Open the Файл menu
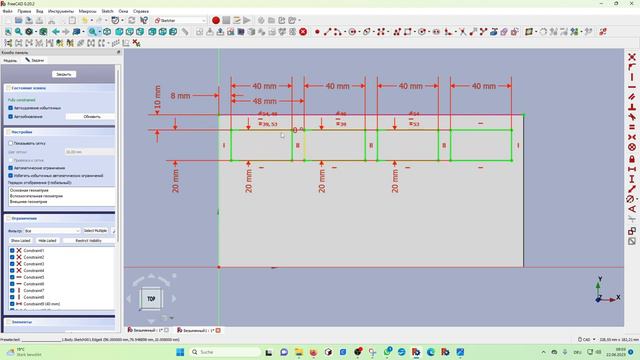 [7, 11]
